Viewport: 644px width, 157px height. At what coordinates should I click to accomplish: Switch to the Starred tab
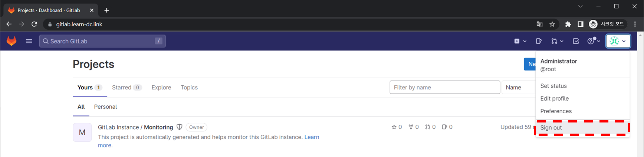(126, 88)
